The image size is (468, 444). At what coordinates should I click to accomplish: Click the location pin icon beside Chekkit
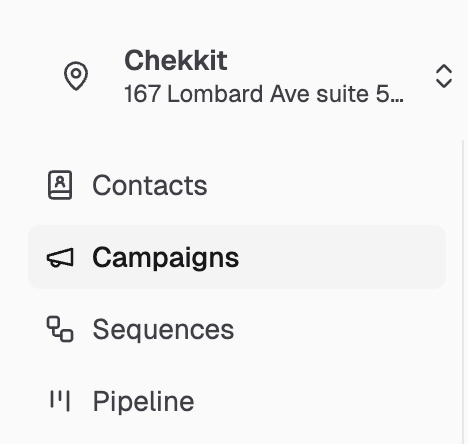[76, 76]
